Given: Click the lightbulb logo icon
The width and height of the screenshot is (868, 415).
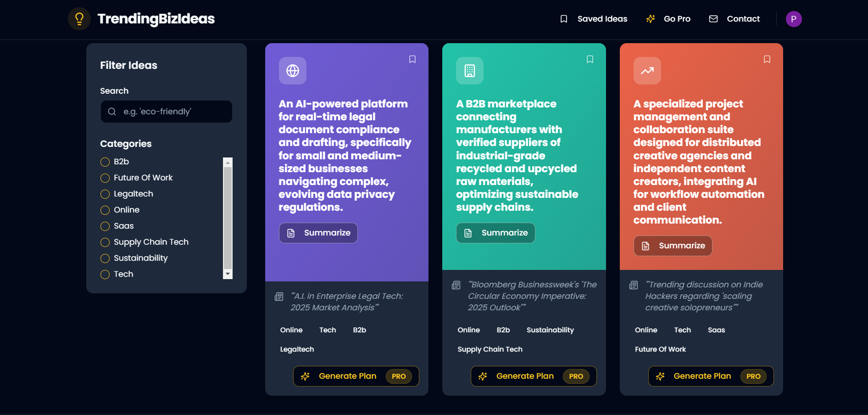Looking at the screenshot, I should click(x=79, y=19).
